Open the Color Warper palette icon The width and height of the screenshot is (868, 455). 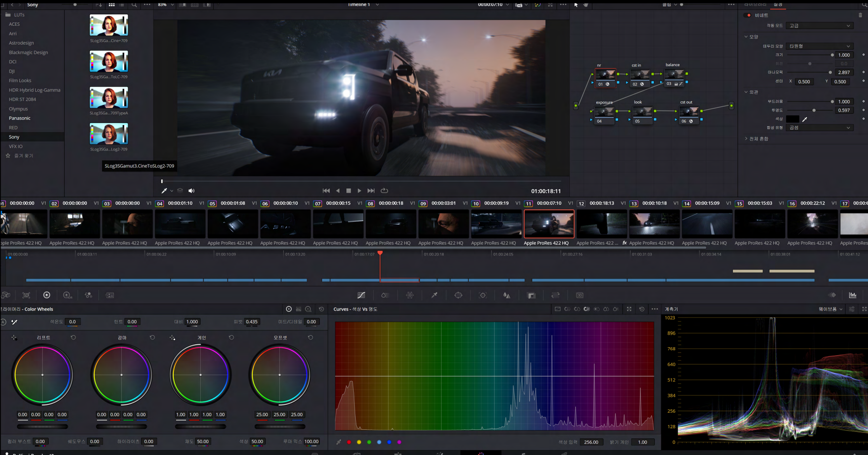pos(410,295)
